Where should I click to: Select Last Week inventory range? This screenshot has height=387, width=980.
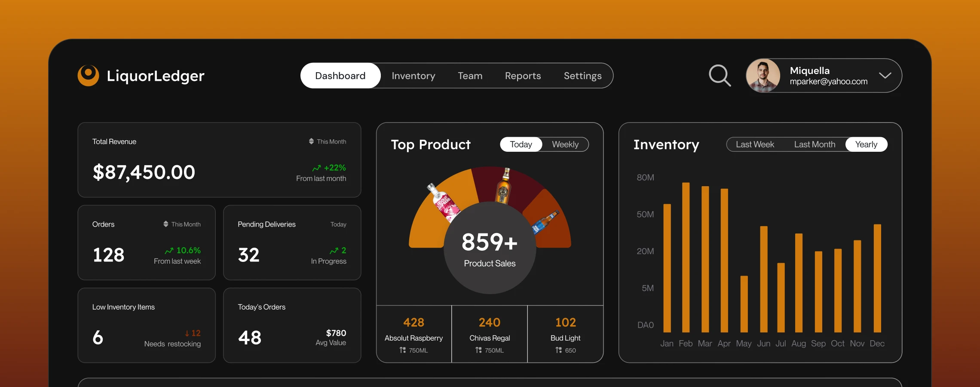point(755,144)
